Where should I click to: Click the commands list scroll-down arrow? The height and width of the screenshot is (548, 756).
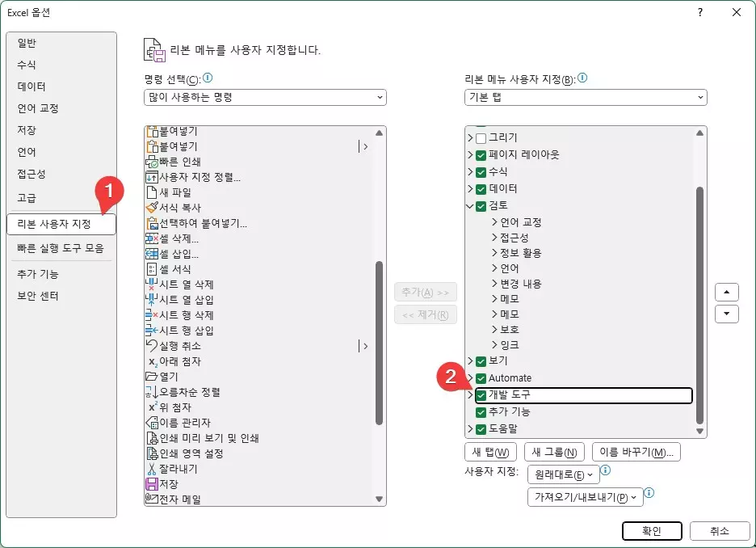click(x=379, y=500)
